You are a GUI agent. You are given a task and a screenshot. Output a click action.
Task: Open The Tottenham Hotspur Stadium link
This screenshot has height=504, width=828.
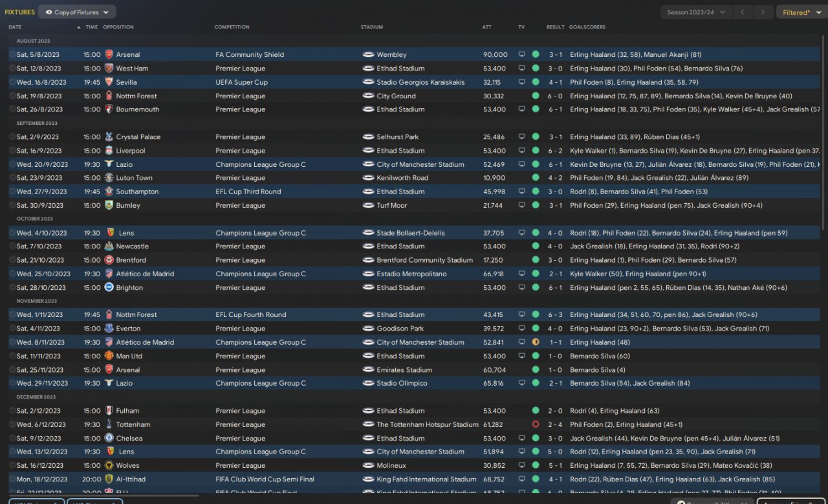point(428,424)
